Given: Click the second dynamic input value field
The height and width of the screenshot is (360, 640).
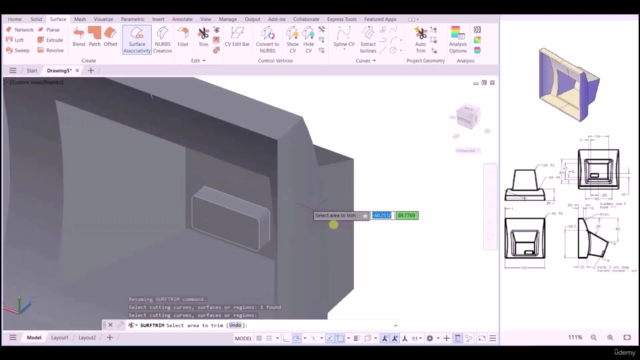Looking at the screenshot, I should (x=407, y=215).
